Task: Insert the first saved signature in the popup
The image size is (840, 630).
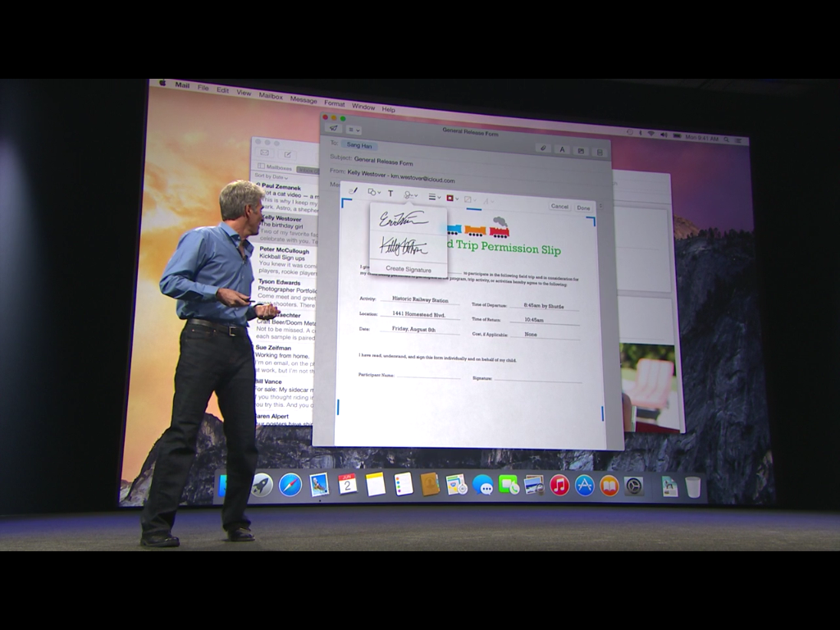Action: pyautogui.click(x=404, y=219)
